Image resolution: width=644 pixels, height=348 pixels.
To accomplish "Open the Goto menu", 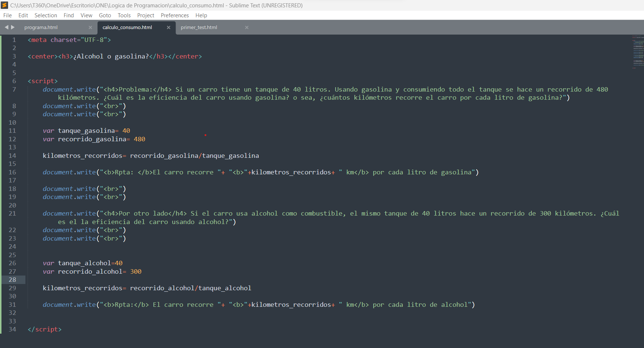I will click(105, 15).
